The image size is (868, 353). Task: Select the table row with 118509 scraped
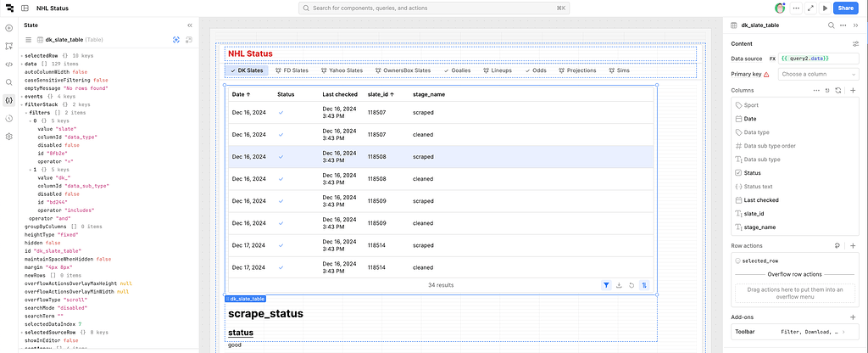[441, 201]
